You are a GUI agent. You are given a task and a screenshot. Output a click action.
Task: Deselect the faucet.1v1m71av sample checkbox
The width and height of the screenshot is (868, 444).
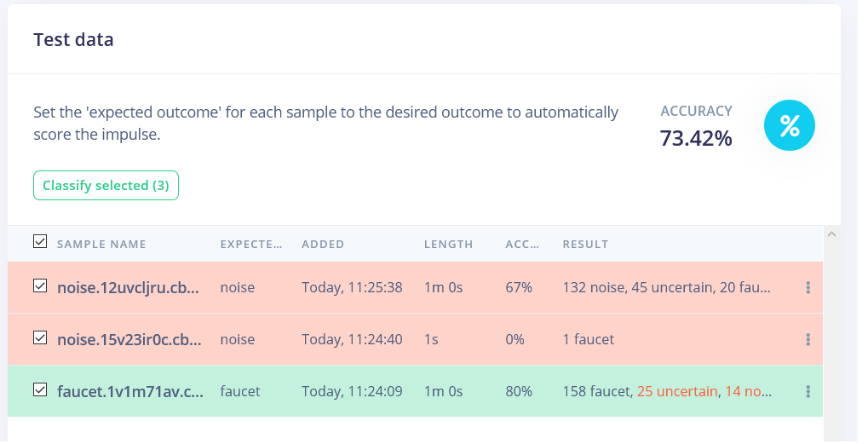tap(40, 389)
